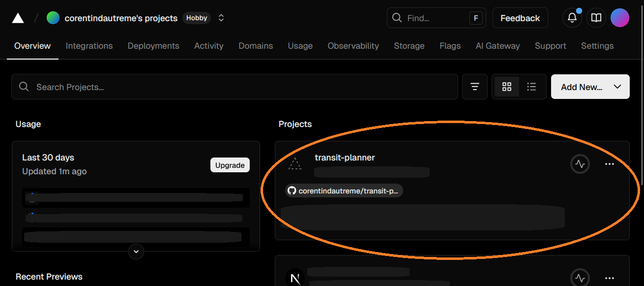Open the transit-planner project name

[345, 158]
